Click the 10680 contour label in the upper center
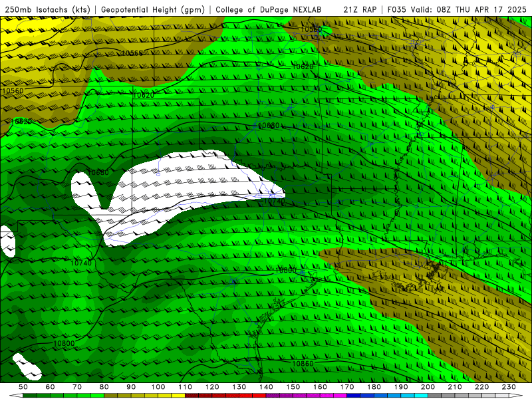Screen dimensions: 532x399 coord(269,125)
